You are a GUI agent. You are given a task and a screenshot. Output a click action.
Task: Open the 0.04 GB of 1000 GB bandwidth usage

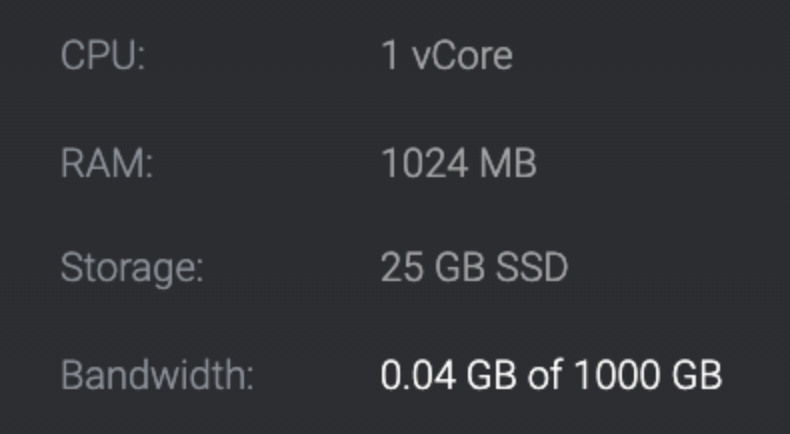(x=551, y=376)
